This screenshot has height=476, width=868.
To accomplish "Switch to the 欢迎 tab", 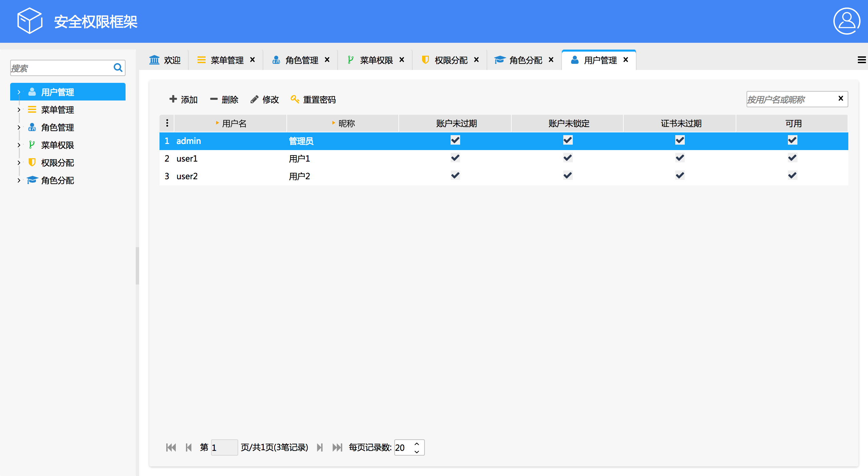I will tap(165, 60).
